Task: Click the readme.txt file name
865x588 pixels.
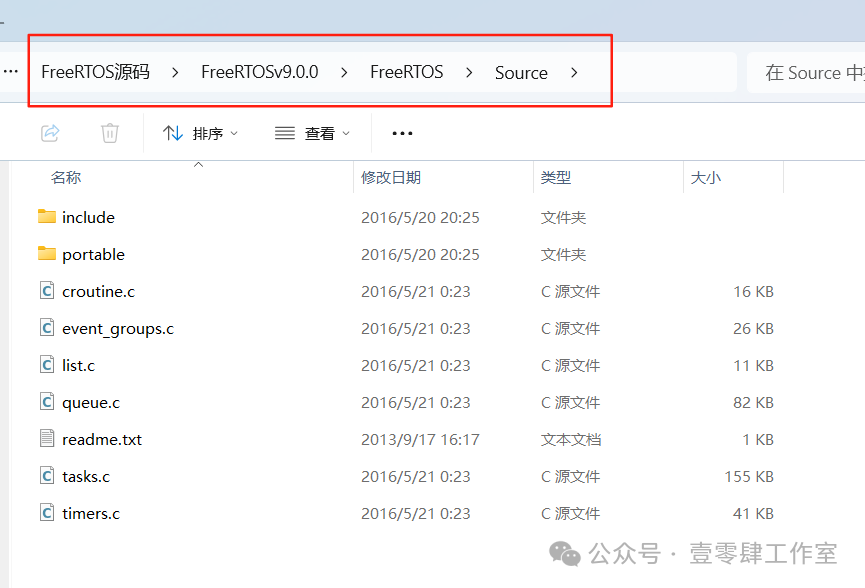Action: point(102,440)
